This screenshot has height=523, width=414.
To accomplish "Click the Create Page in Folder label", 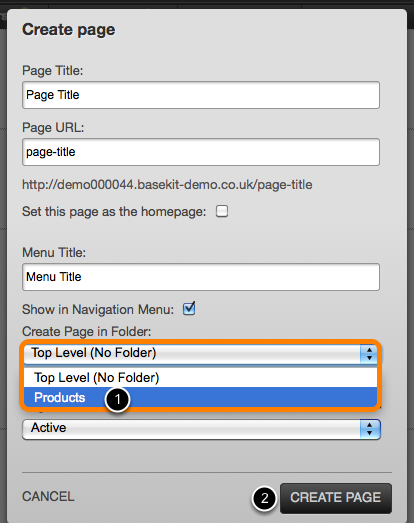I will (x=87, y=332).
